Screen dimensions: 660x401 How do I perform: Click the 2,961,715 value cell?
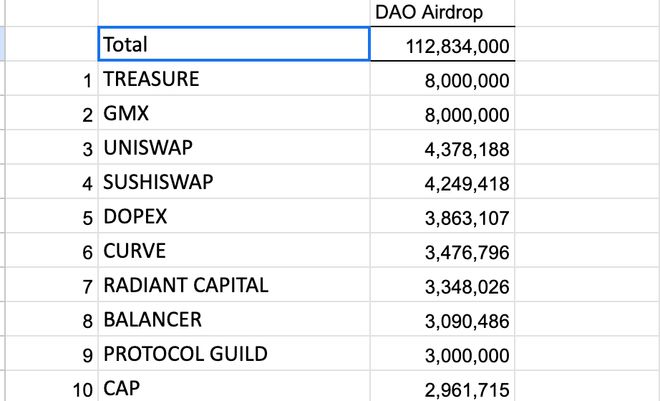pyautogui.click(x=444, y=388)
